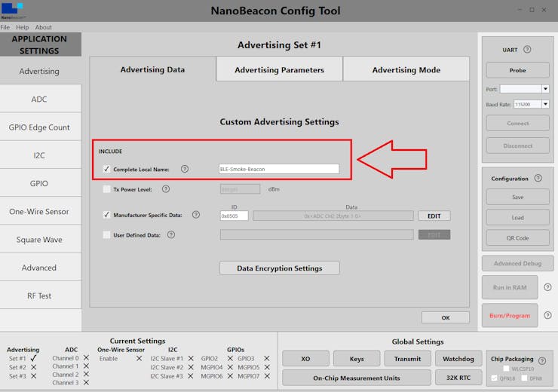Image resolution: width=558 pixels, height=392 pixels.
Task: Click the Advertising Set #1 checkmark status
Action: [x=33, y=358]
